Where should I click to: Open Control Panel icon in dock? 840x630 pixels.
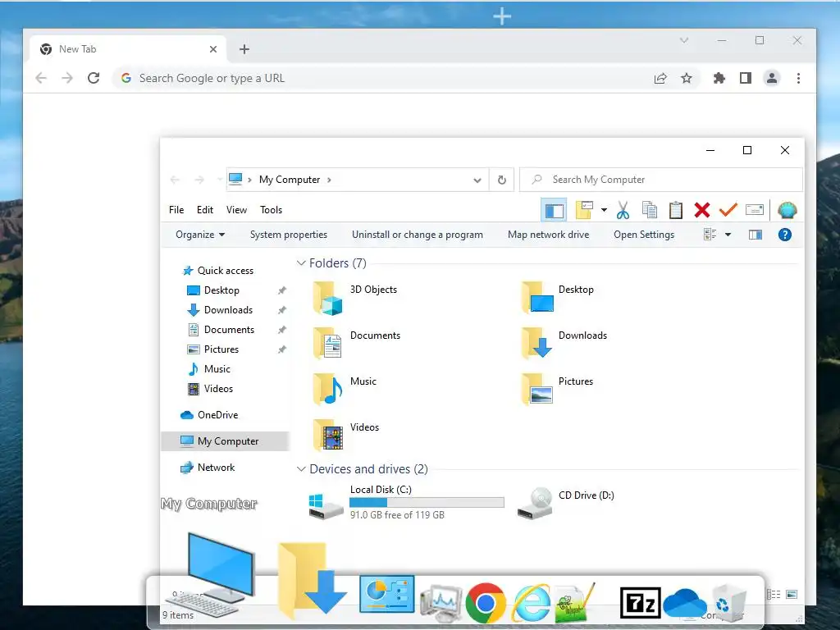387,594
